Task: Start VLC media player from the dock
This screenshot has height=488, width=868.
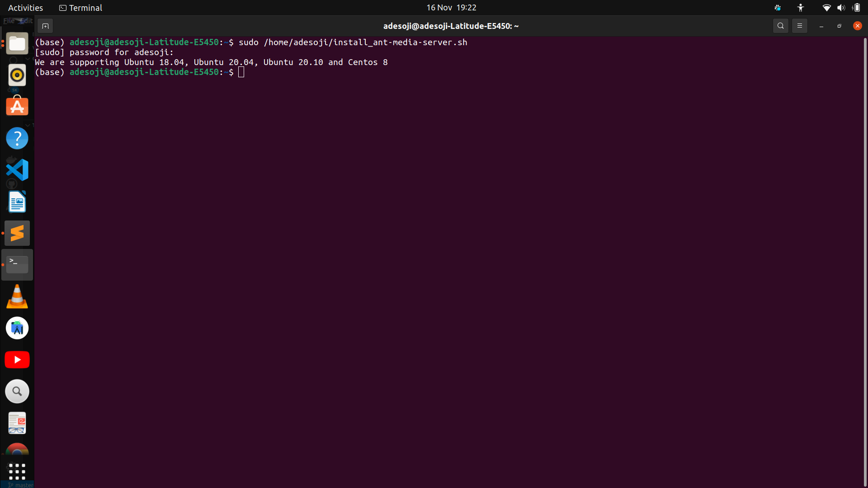Action: [x=17, y=296]
